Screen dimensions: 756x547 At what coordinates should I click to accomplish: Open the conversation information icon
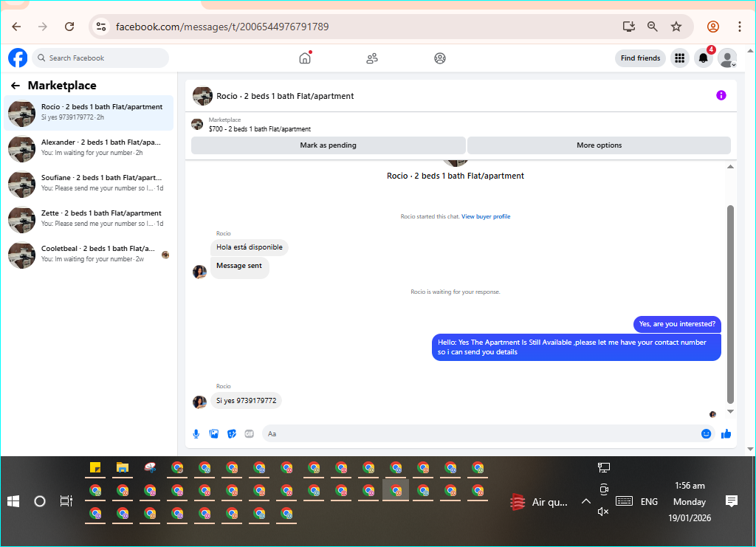[721, 95]
